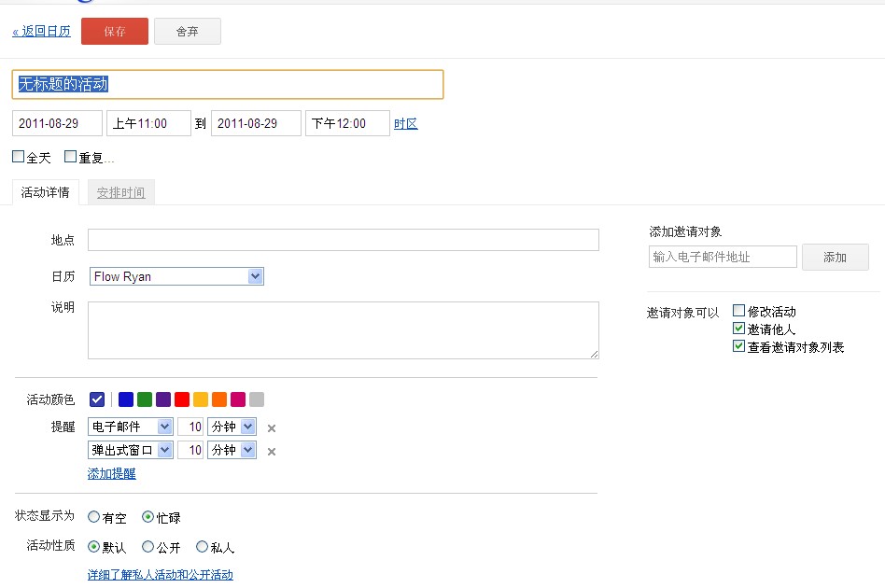Select the checked default calendar color swatch

(x=97, y=399)
